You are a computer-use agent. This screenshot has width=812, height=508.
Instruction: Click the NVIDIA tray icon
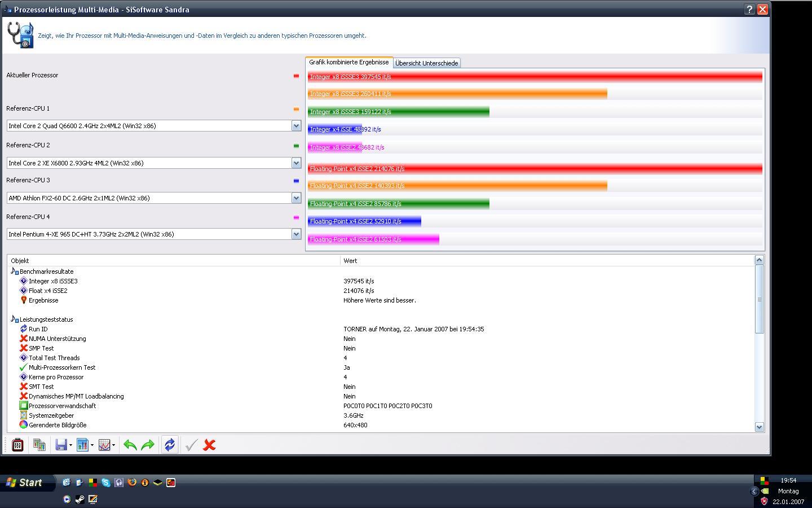pyautogui.click(x=764, y=491)
